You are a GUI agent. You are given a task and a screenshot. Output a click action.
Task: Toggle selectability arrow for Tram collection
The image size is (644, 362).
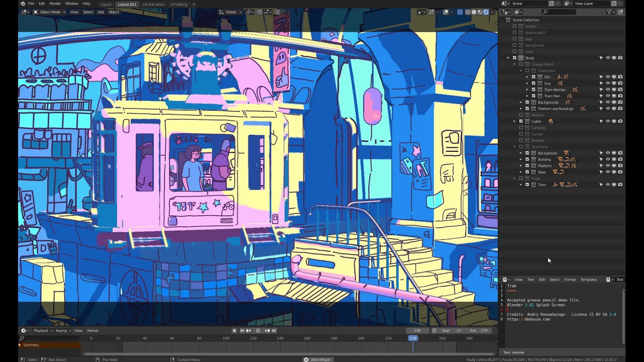coord(601,185)
